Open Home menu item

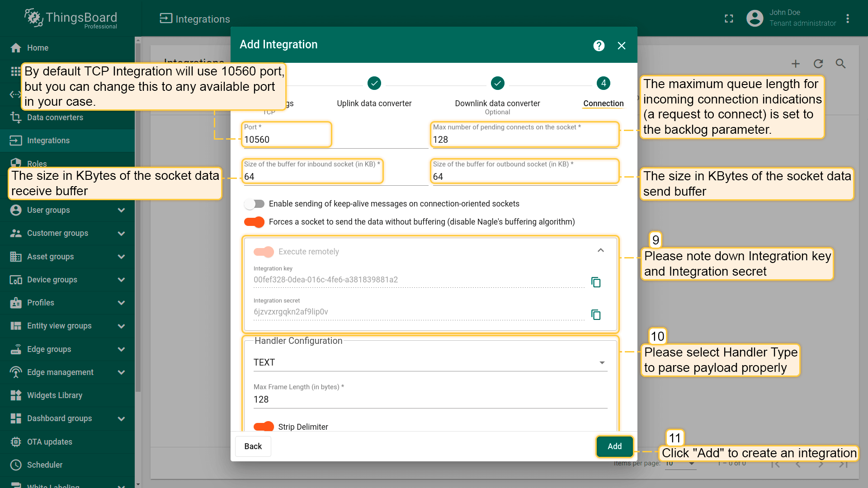[x=67, y=48]
